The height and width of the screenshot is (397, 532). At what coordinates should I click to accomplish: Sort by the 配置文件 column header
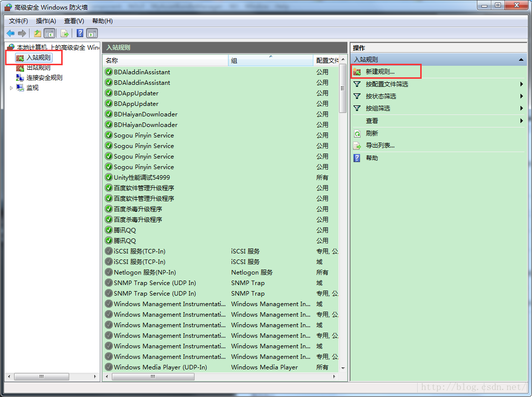tap(326, 60)
